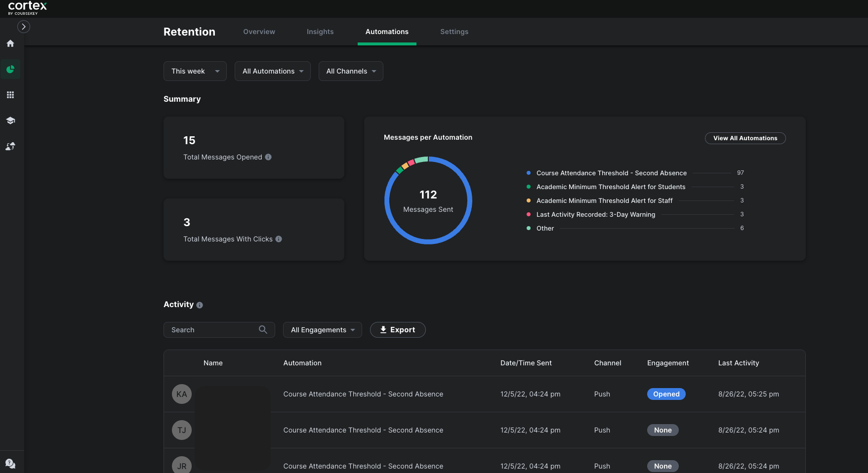
Task: Open the All Automations dropdown
Action: tap(273, 71)
